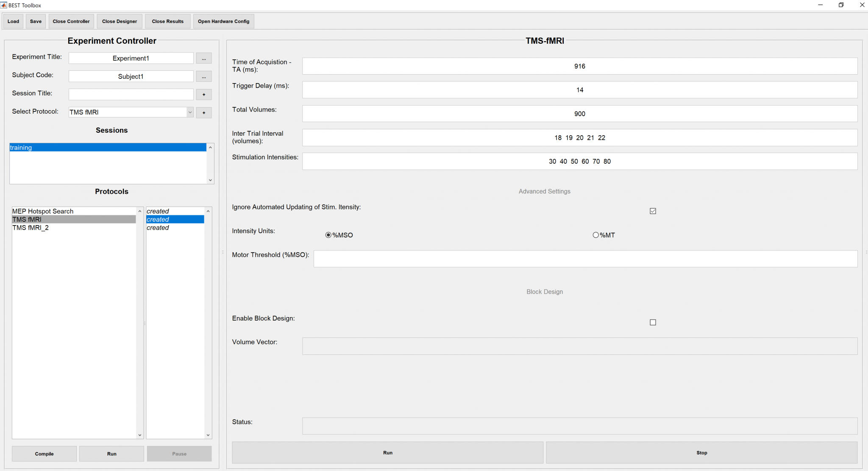Click the Status field
This screenshot has width=868, height=471.
pos(580,426)
